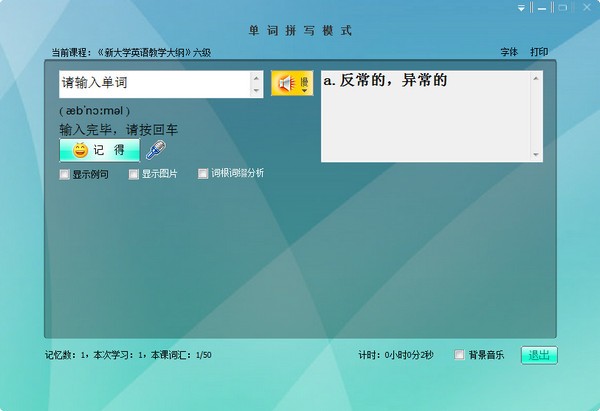
Task: Play pronunciation with the speaker icon
Action: click(287, 83)
